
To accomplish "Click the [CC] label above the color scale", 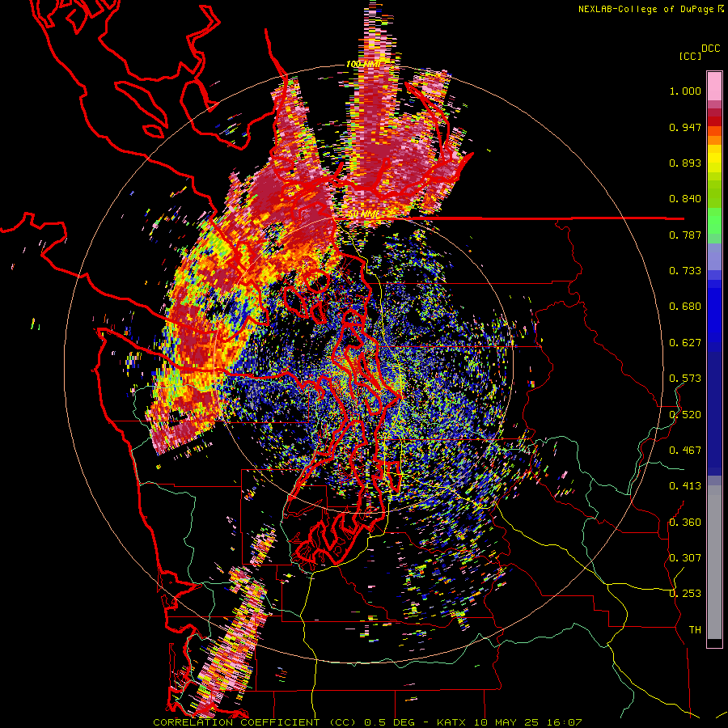I will pyautogui.click(x=690, y=56).
